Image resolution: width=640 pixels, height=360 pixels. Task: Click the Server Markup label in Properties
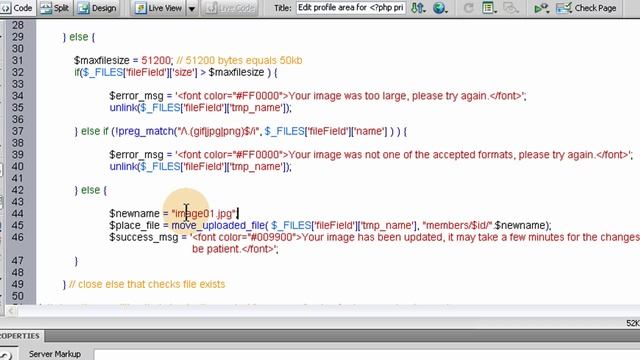point(55,354)
